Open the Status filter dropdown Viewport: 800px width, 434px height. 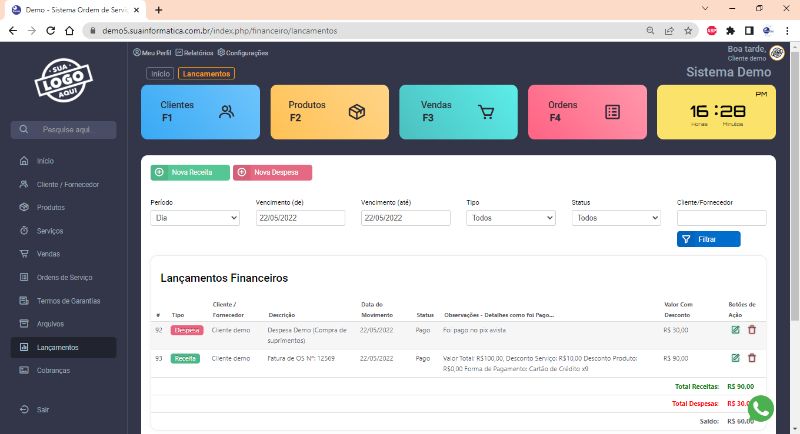(x=616, y=217)
